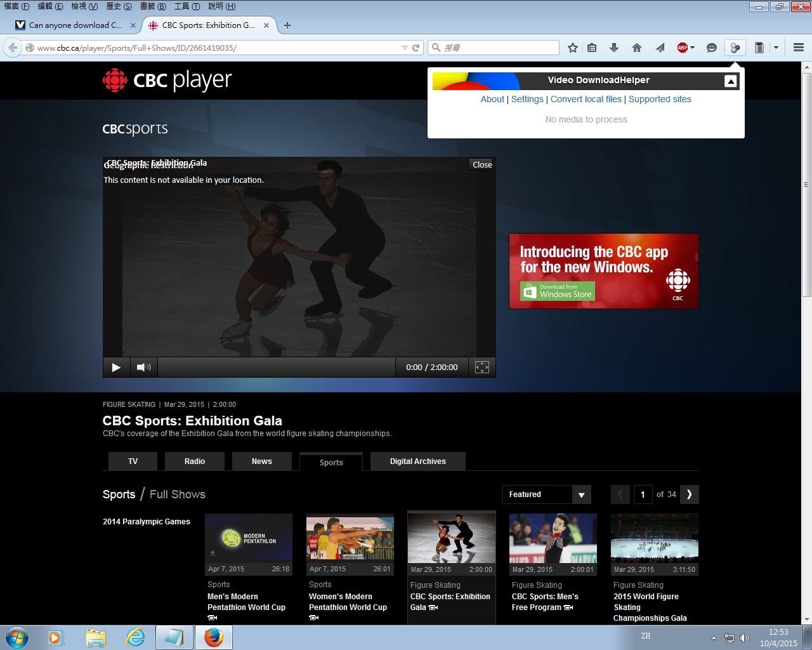This screenshot has width=812, height=650.
Task: Open the 編輯 (Edit) menu
Action: point(51,6)
